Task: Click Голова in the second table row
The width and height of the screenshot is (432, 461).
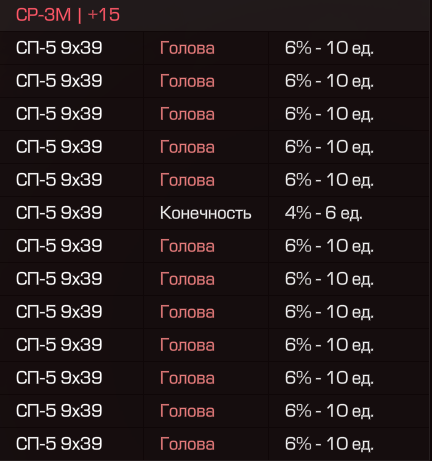Action: [187, 81]
